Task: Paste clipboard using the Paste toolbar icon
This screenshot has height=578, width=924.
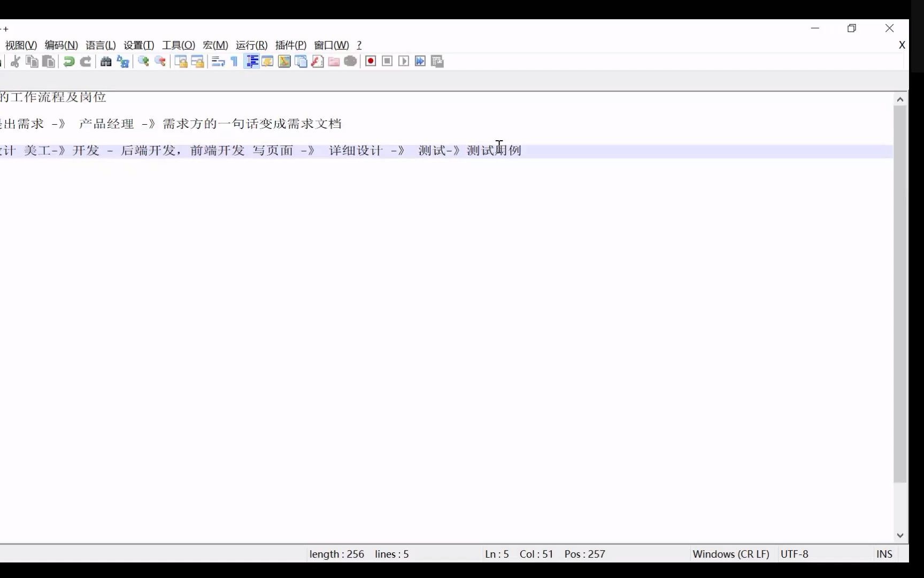Action: 49,62
